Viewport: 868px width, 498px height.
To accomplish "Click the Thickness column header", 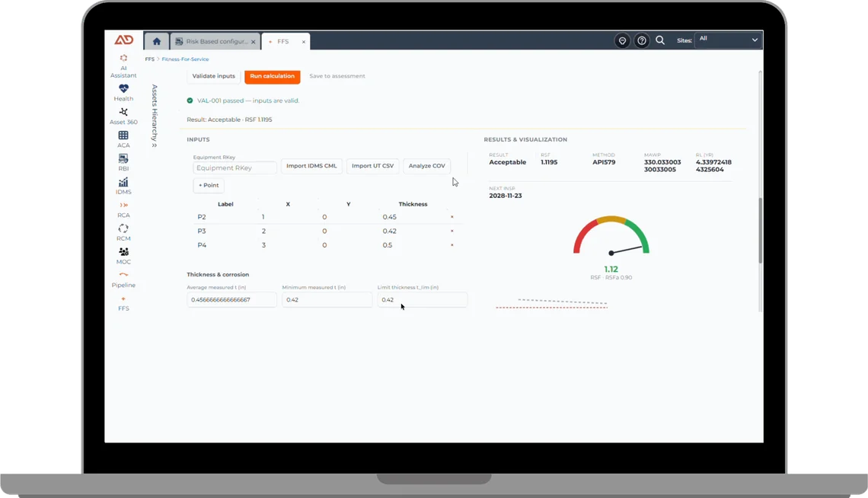I will coord(413,204).
